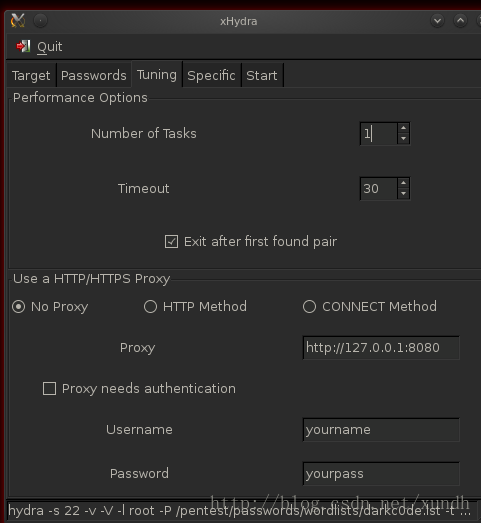This screenshot has width=481, height=523.
Task: Select HTTP Method proxy option
Action: tap(150, 307)
